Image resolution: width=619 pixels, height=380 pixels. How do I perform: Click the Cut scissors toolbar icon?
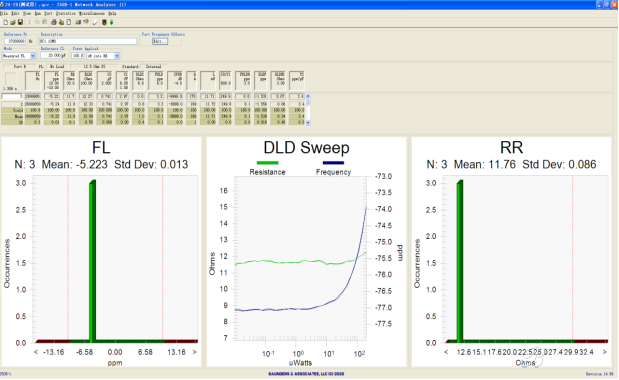click(30, 22)
